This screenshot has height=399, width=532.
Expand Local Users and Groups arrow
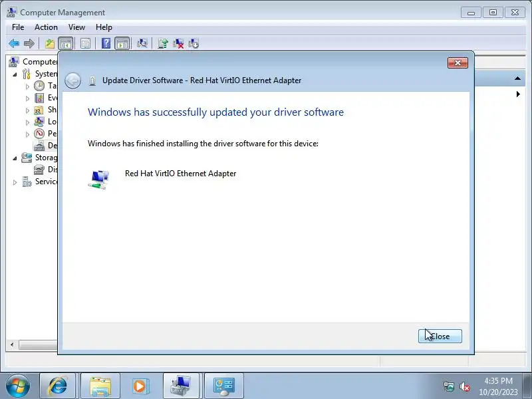click(27, 122)
